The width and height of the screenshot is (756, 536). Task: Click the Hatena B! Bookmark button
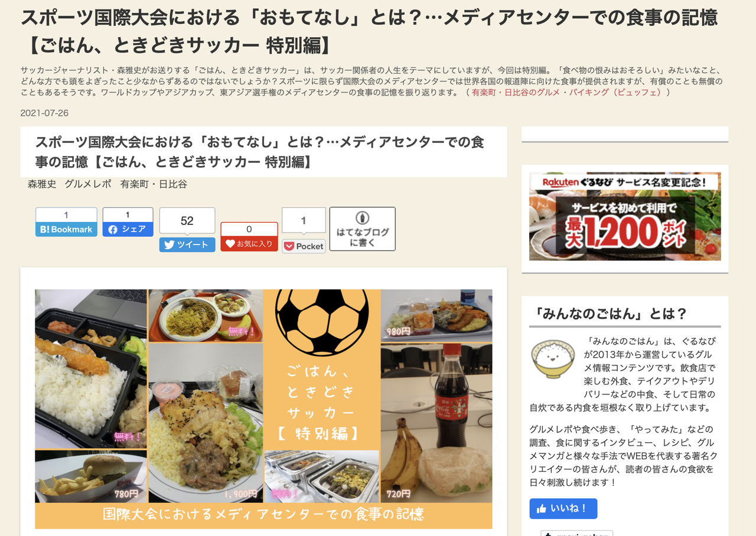(66, 230)
